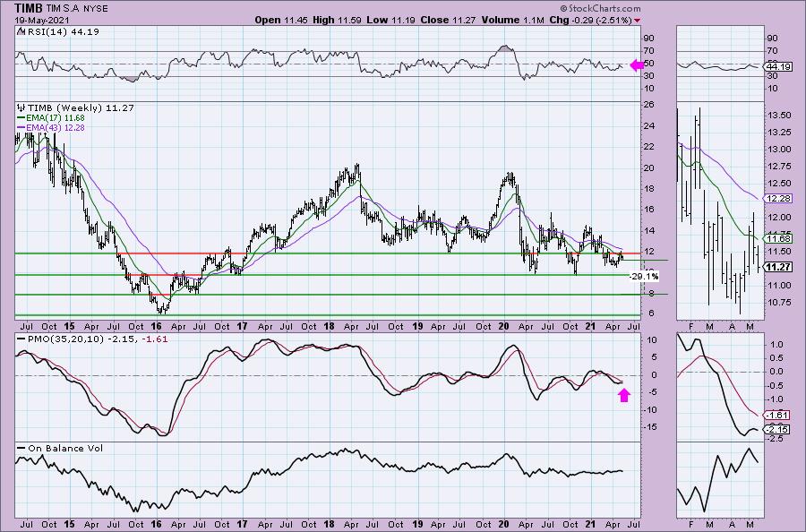Select the High 11.59 value
The height and width of the screenshot is (532, 806).
[337, 20]
